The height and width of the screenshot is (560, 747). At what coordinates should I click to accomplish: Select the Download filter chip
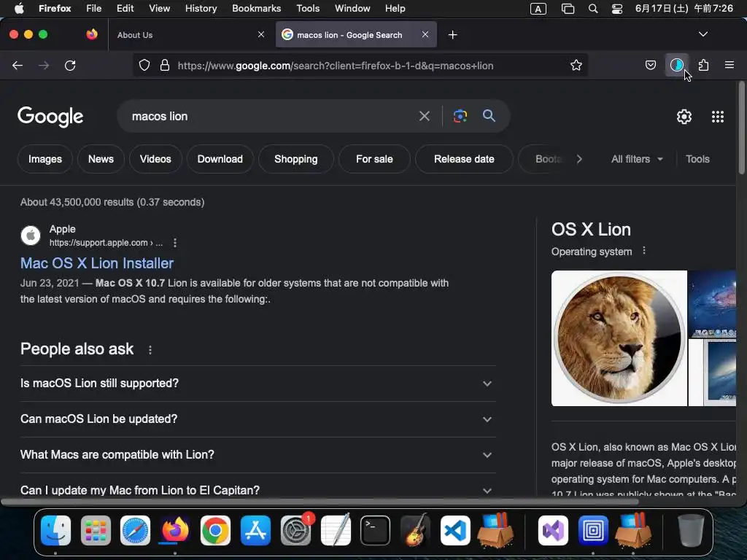pos(220,159)
